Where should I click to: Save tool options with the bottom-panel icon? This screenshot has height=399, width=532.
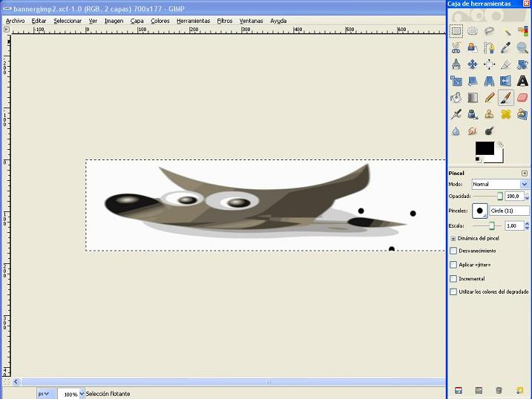458,391
